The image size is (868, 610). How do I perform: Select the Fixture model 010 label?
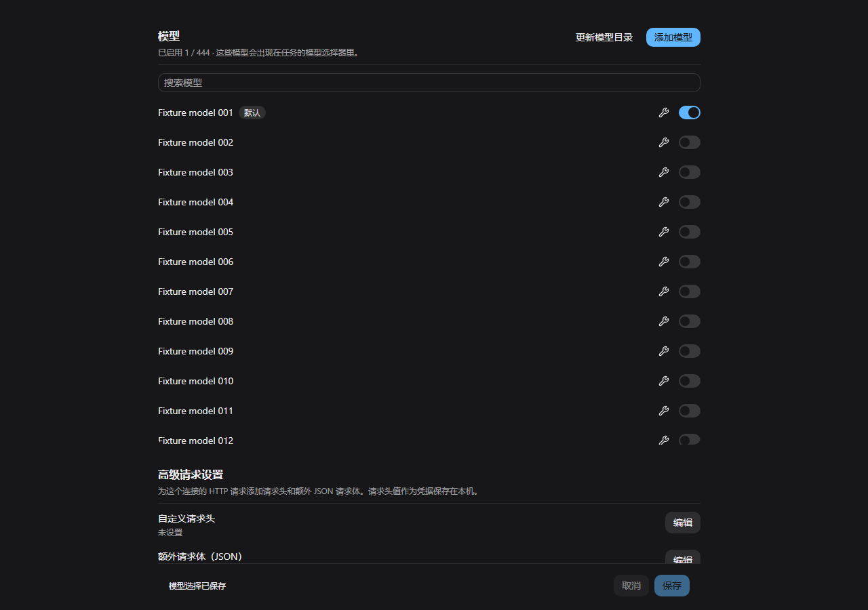coord(195,381)
